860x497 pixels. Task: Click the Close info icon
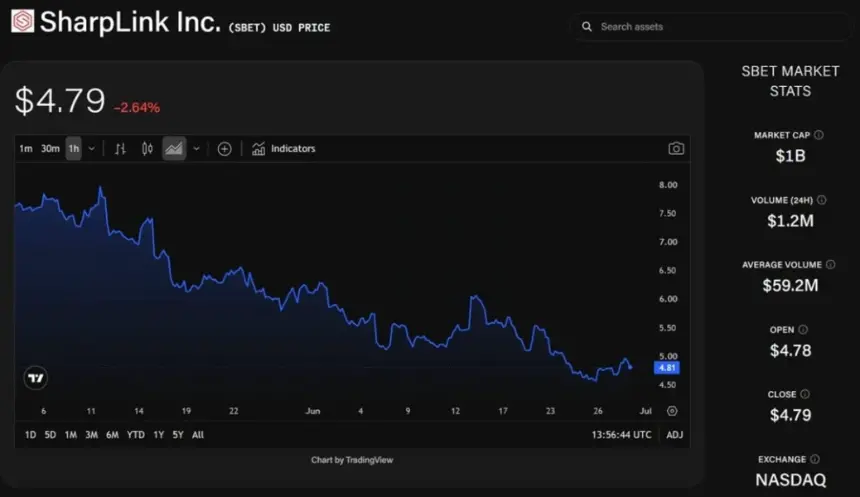pos(805,394)
